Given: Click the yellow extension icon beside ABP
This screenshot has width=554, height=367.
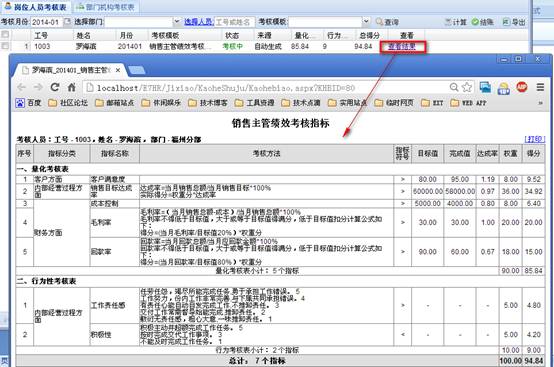Looking at the screenshot, I should click(503, 88).
